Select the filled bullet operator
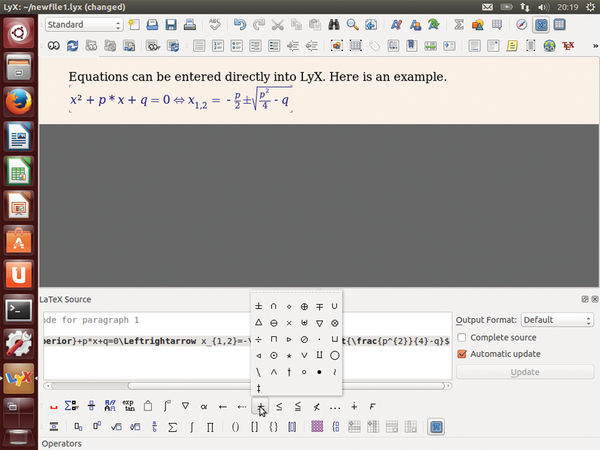The image size is (600, 450). (320, 372)
